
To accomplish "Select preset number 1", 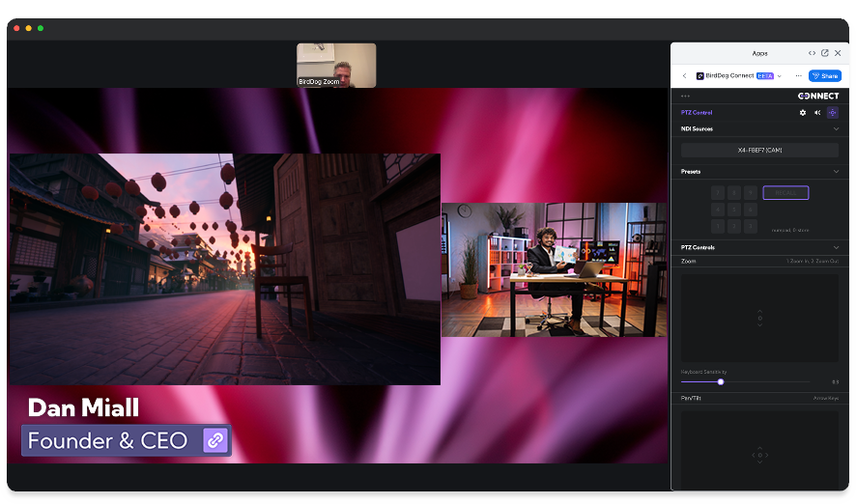I will pyautogui.click(x=718, y=226).
